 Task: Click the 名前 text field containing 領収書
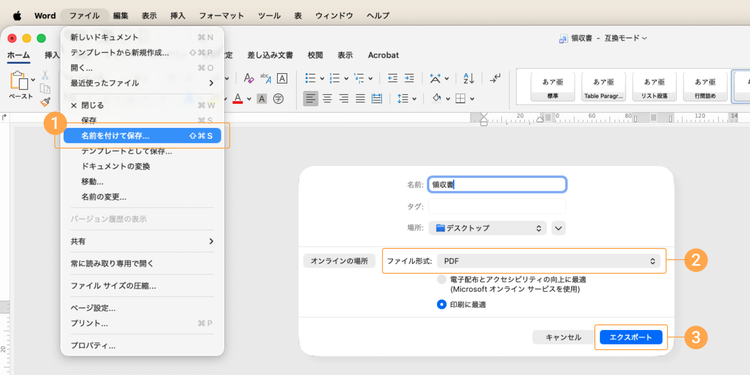click(497, 185)
